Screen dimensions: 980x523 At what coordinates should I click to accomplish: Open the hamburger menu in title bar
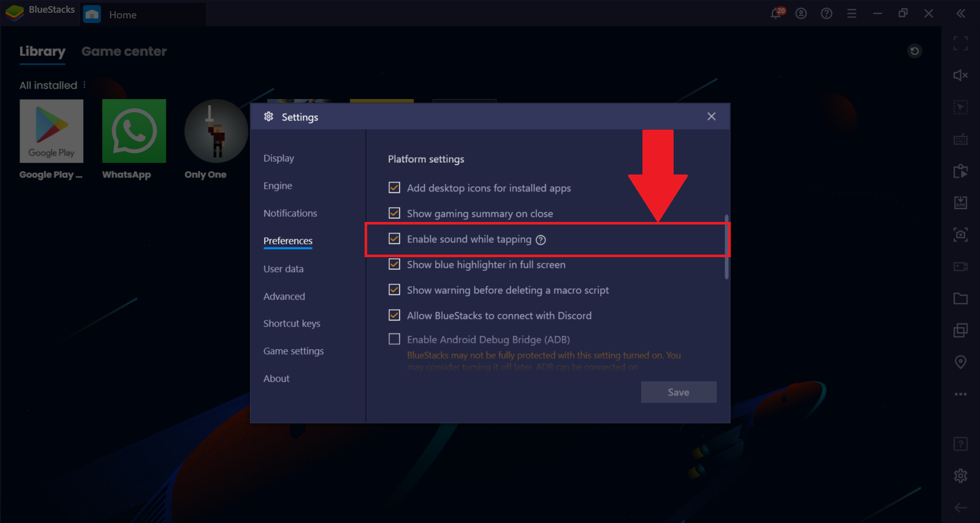(x=852, y=14)
